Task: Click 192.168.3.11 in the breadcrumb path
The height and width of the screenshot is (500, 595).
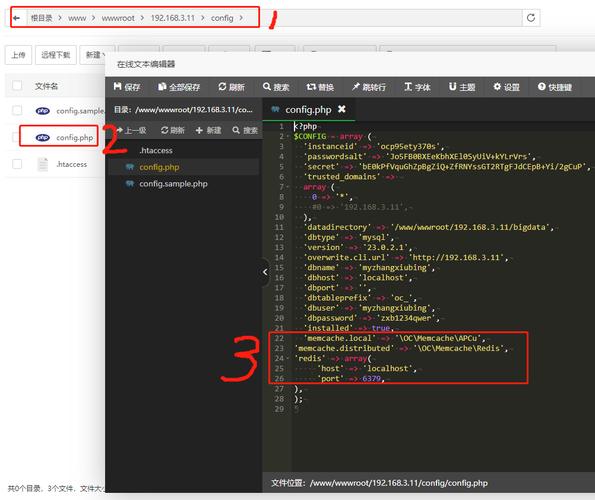Action: pos(173,18)
